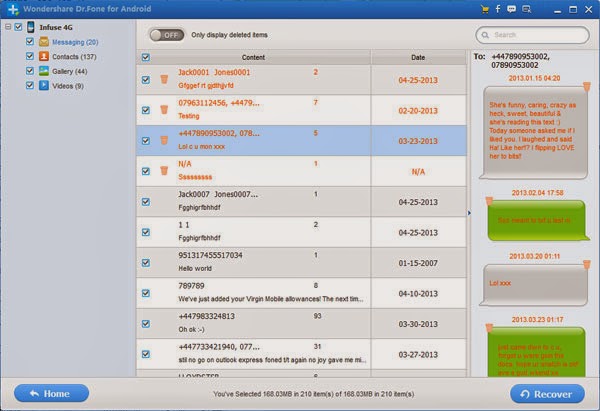600x411 pixels.
Task: Open the Facebook icon in title bar
Action: (498, 9)
